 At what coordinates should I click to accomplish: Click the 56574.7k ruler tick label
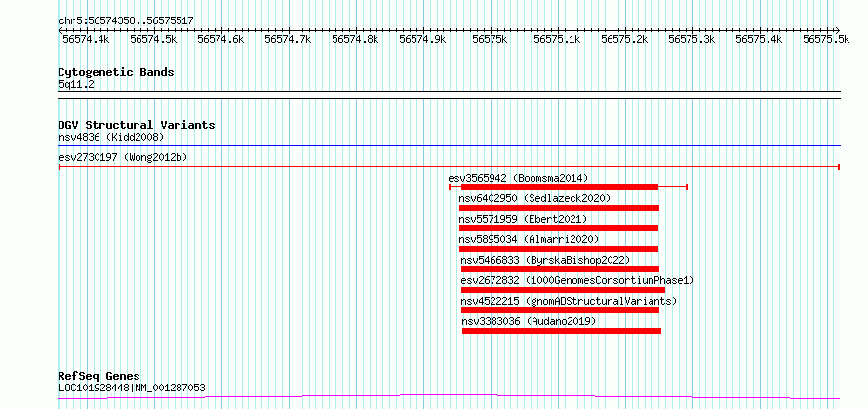coord(288,39)
